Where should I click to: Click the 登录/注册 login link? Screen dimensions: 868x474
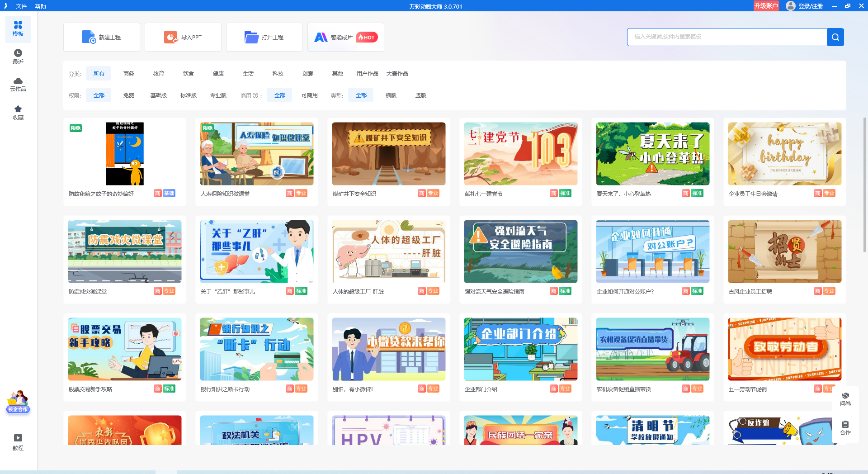tap(811, 6)
